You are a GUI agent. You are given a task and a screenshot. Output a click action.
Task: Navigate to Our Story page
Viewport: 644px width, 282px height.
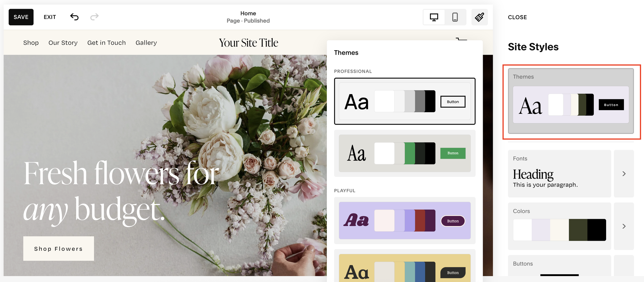coord(63,43)
